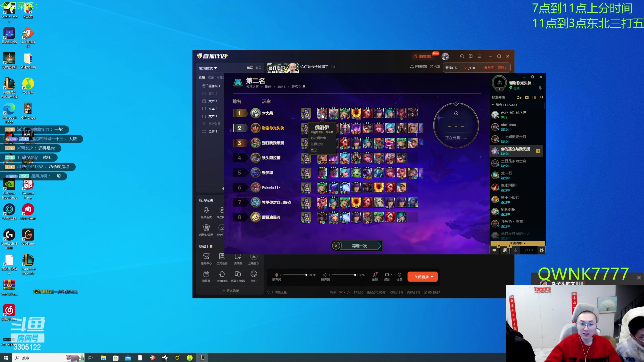The height and width of the screenshot is (362, 644).
Task: Toggle the 图片 2 image source
Action: (210, 94)
